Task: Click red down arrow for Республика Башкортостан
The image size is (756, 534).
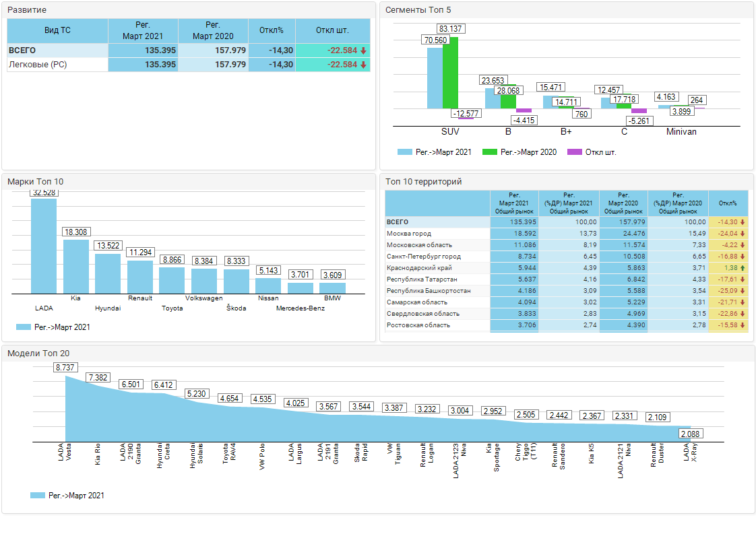Action: pyautogui.click(x=743, y=291)
